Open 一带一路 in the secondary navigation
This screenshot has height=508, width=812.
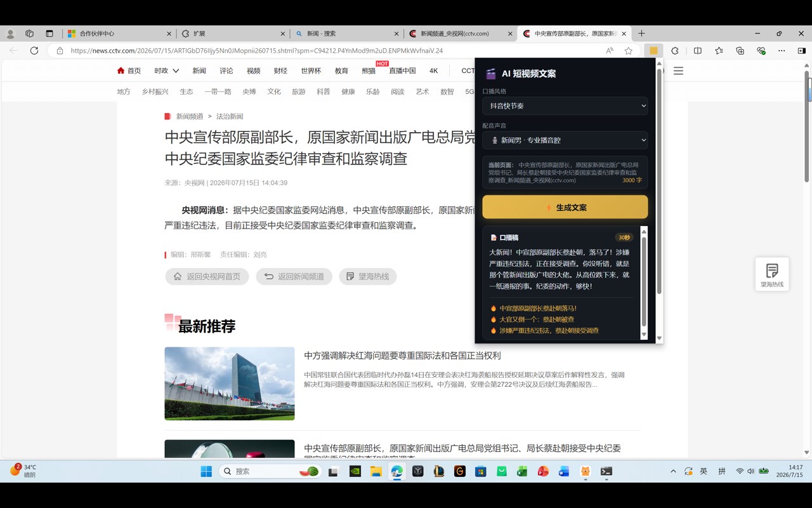(x=218, y=91)
